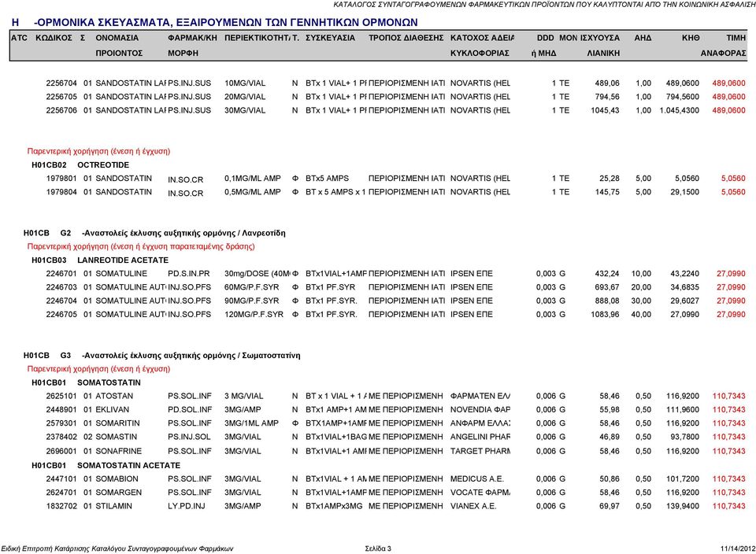Select the VIANEX A.E. license holder
This screenshot has height=554, width=756.
tap(473, 506)
